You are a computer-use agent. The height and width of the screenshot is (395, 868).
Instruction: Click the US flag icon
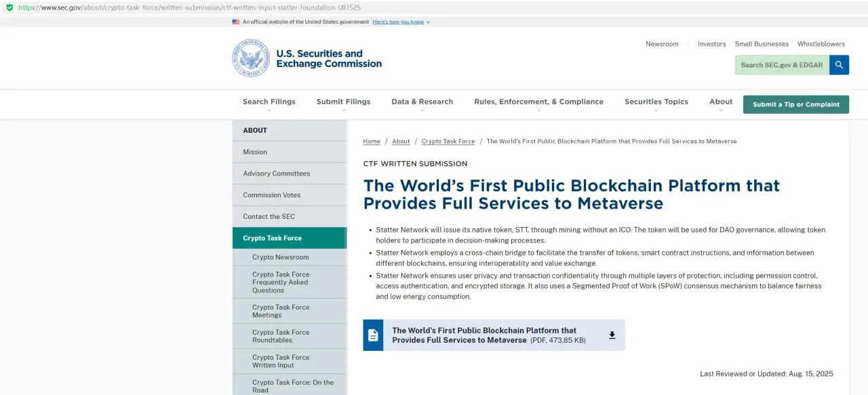coord(236,22)
